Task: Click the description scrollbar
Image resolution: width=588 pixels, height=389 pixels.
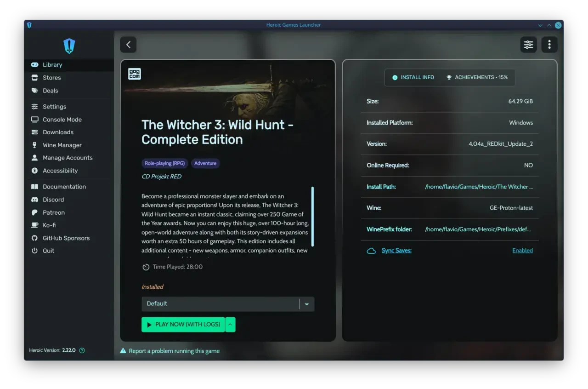Action: click(x=313, y=216)
